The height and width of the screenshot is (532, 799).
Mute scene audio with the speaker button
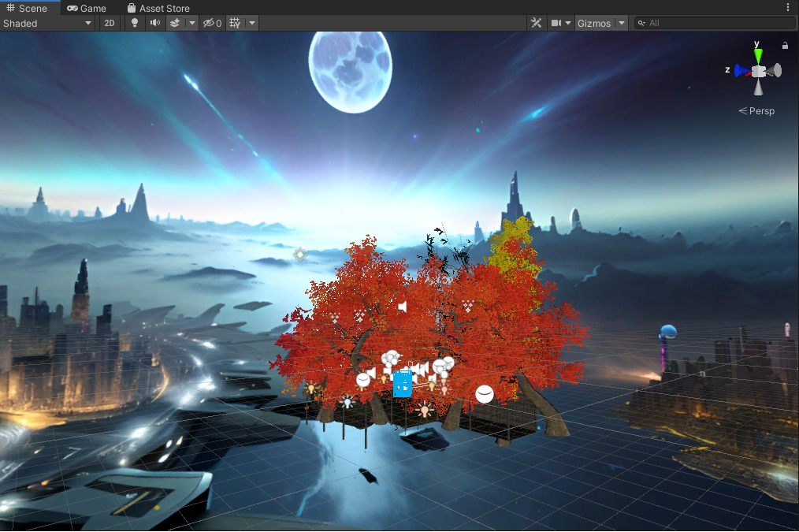(x=154, y=23)
